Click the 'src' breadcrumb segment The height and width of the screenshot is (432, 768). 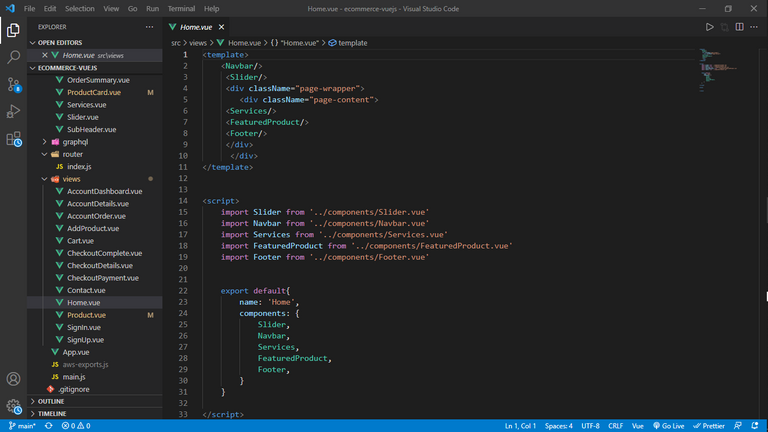tap(176, 43)
